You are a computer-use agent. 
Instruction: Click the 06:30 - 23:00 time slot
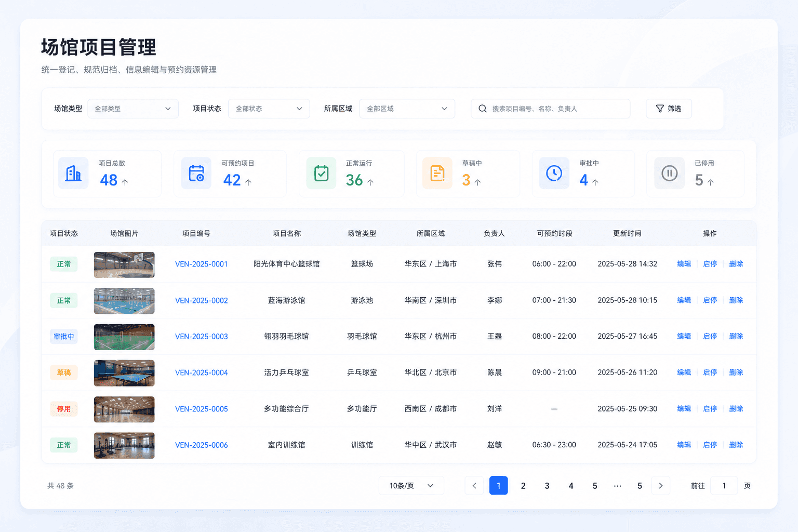[554, 445]
